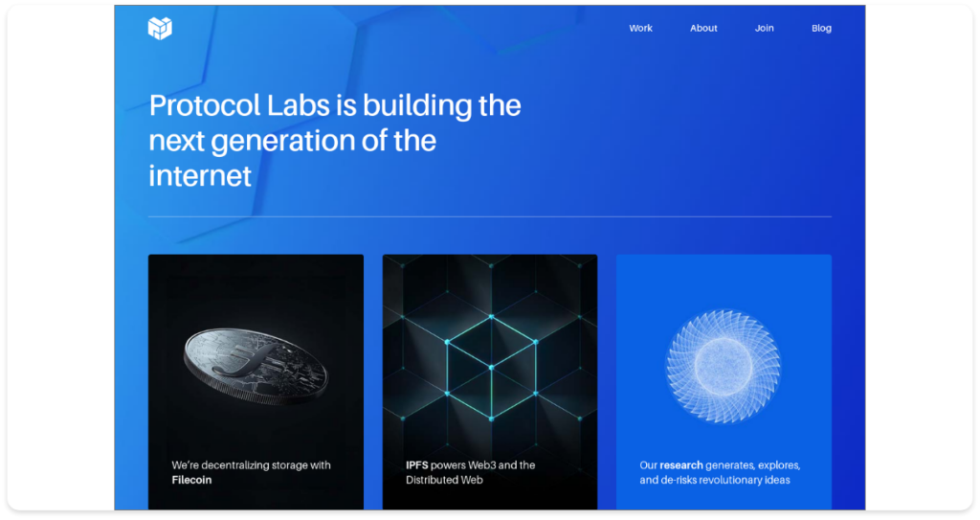Screen dimensions: 980x520
Task: Click the 'Protocol Labs is building' headline
Action: click(x=335, y=140)
